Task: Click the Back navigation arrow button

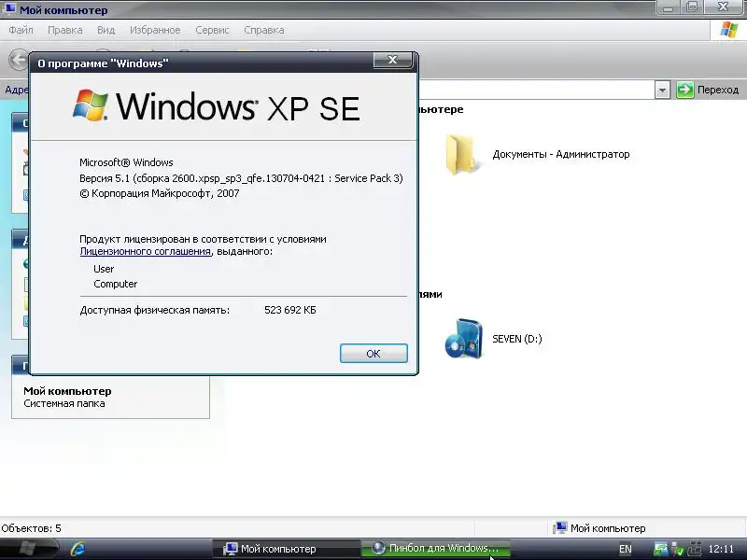Action: point(18,60)
